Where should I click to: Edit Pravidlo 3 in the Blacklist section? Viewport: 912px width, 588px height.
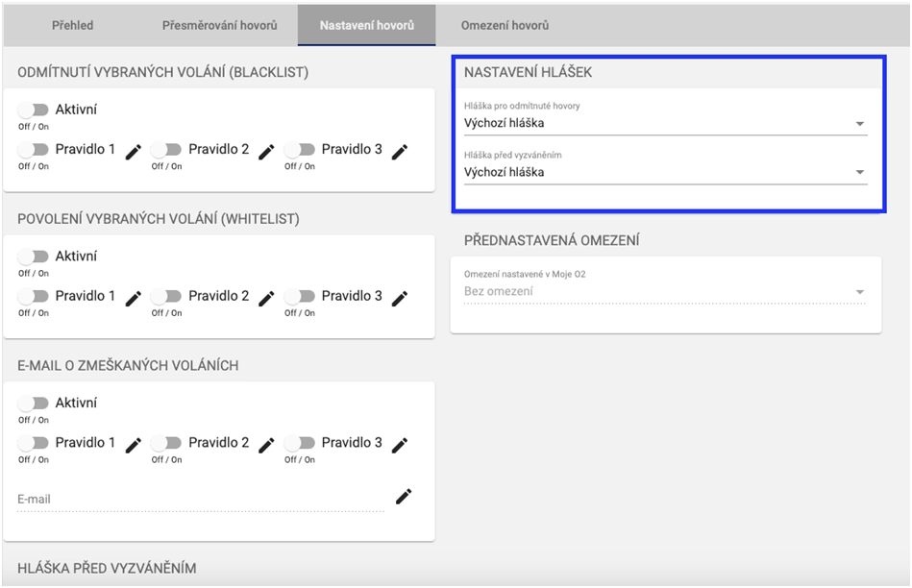pyautogui.click(x=400, y=151)
